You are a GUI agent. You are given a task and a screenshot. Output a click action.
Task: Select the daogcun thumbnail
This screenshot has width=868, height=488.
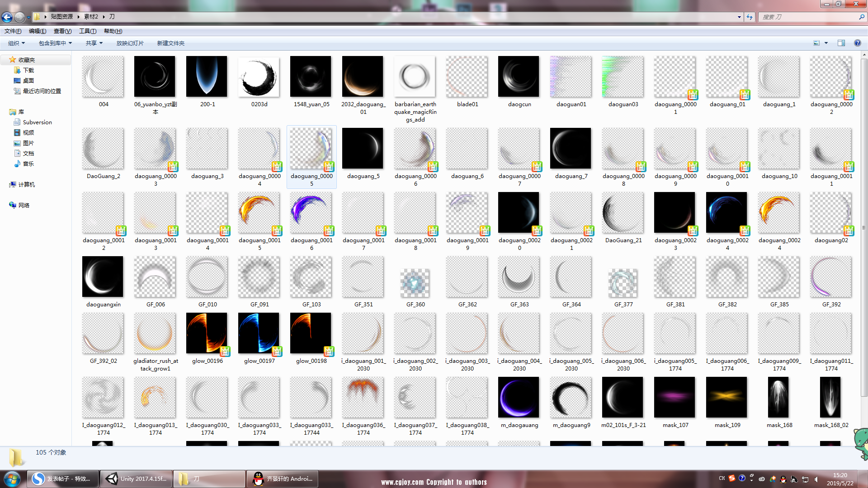coord(519,76)
